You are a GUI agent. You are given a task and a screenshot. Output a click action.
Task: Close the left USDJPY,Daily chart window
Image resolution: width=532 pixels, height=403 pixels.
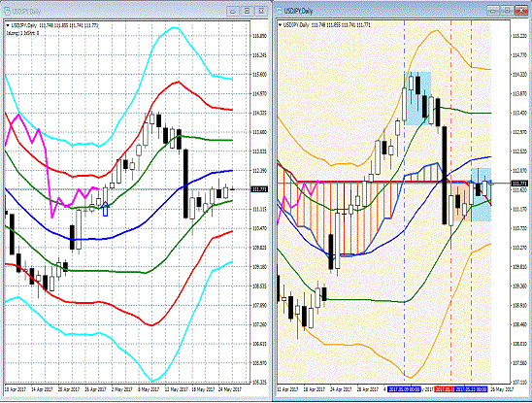coord(261,12)
